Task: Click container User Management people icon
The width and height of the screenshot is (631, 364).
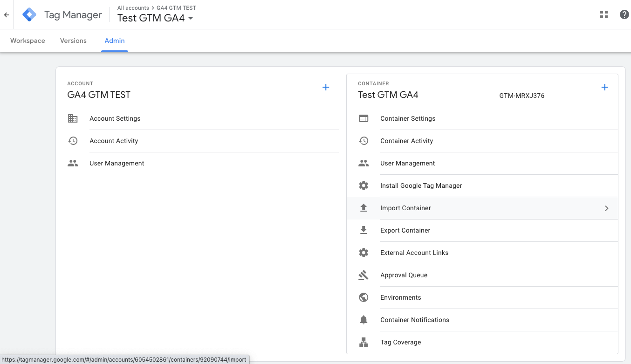Action: click(x=364, y=163)
